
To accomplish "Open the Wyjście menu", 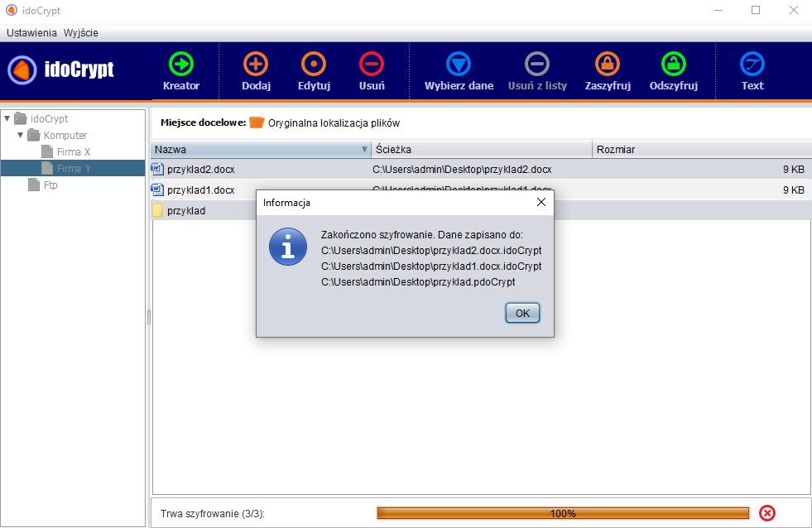I will [x=81, y=32].
